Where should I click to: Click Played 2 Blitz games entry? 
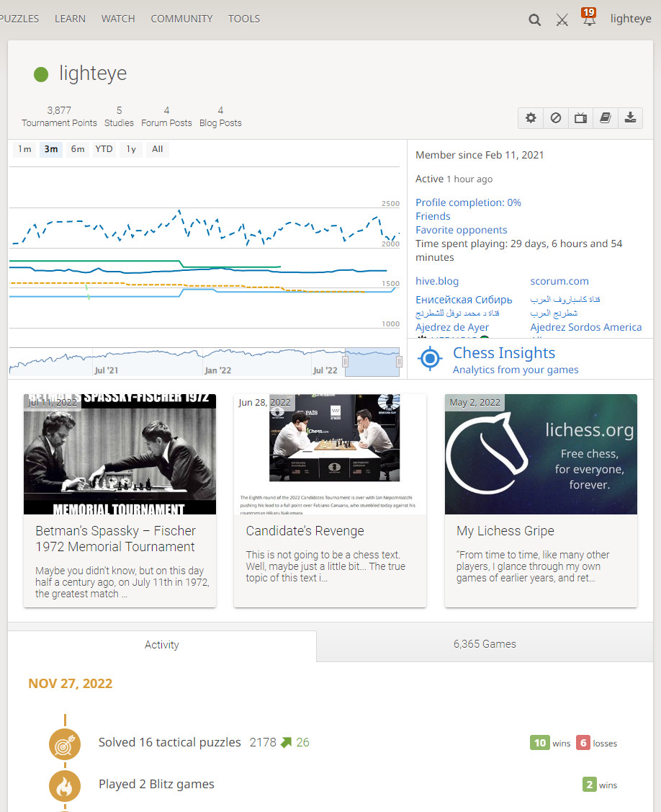156,784
